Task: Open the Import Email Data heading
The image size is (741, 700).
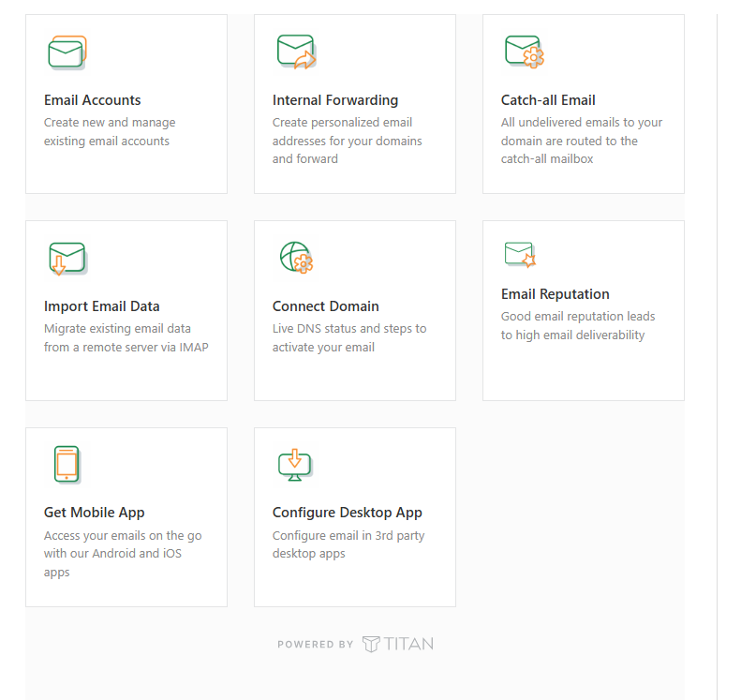Action: [102, 306]
